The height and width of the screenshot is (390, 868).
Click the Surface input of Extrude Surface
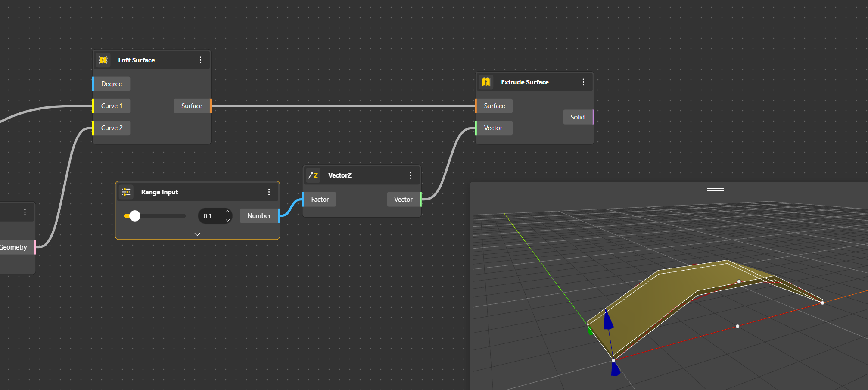494,106
